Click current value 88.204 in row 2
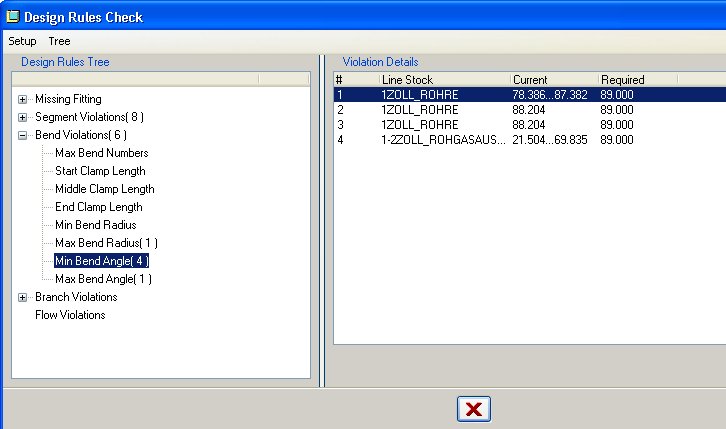Image resolution: width=726 pixels, height=429 pixels. click(528, 110)
